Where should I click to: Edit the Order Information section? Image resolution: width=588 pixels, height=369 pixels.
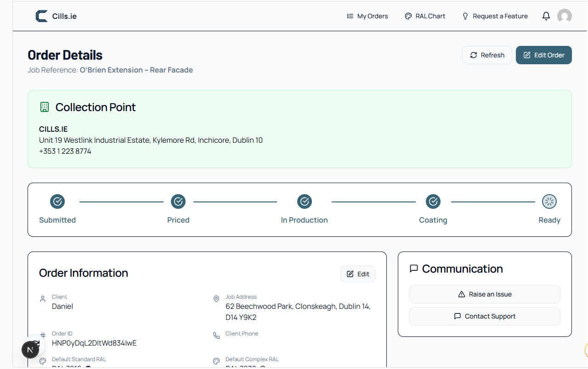pyautogui.click(x=358, y=274)
